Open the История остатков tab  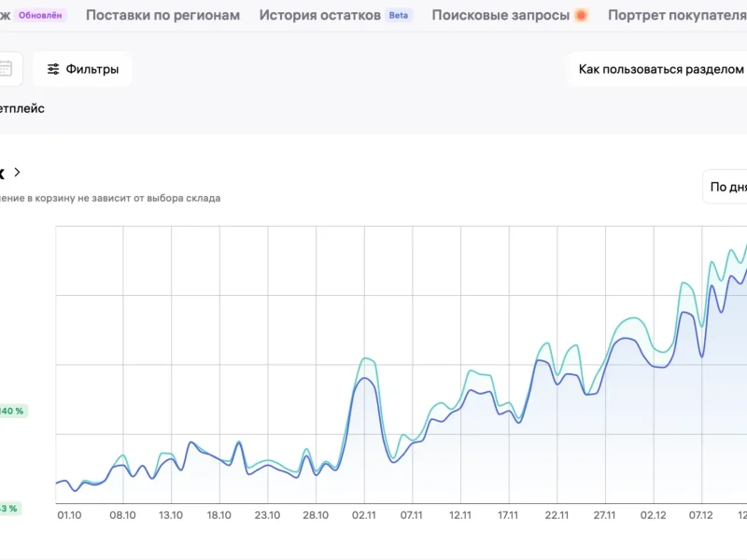(319, 16)
